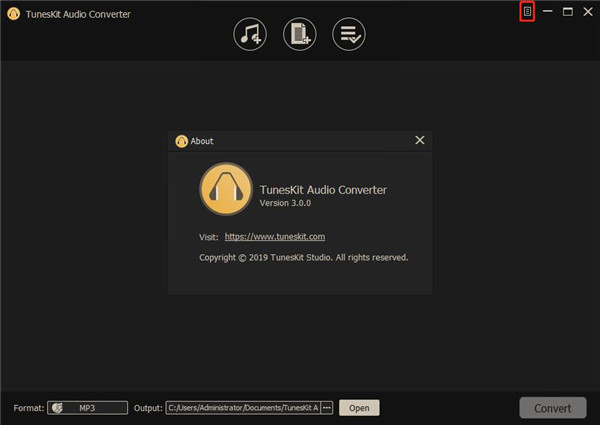Minimize the TunesKit window
The width and height of the screenshot is (600, 425).
click(x=548, y=12)
